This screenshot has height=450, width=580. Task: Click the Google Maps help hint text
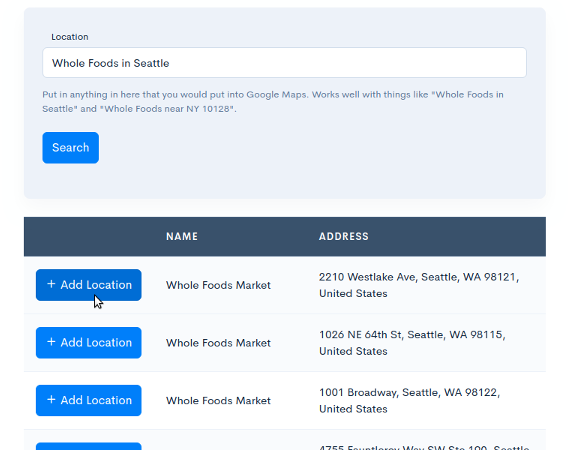click(x=273, y=102)
